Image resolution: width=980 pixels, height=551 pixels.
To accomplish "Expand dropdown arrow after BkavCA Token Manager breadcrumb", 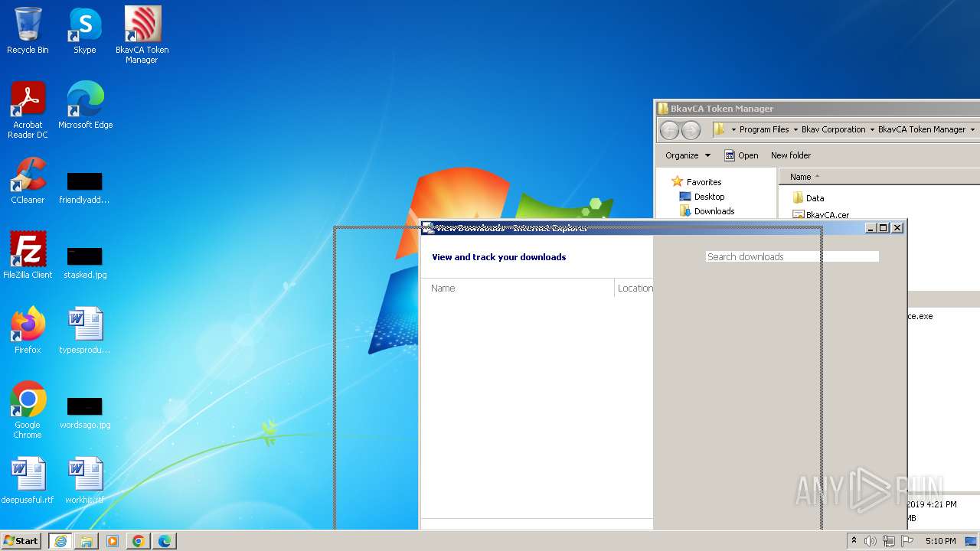I will [x=972, y=130].
